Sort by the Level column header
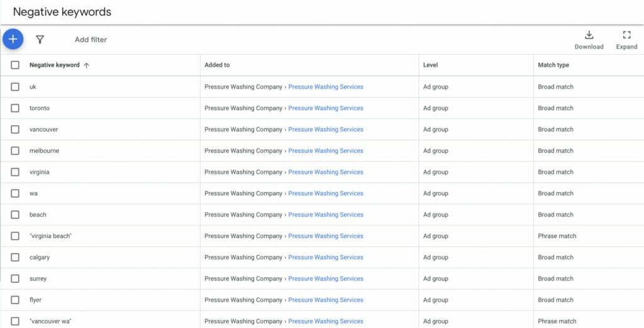 tap(430, 65)
